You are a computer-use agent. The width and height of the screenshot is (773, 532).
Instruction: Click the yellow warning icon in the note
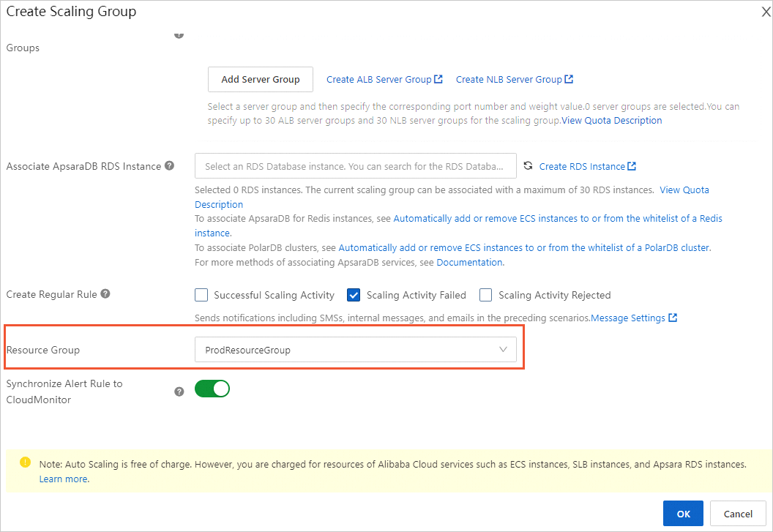[25, 462]
